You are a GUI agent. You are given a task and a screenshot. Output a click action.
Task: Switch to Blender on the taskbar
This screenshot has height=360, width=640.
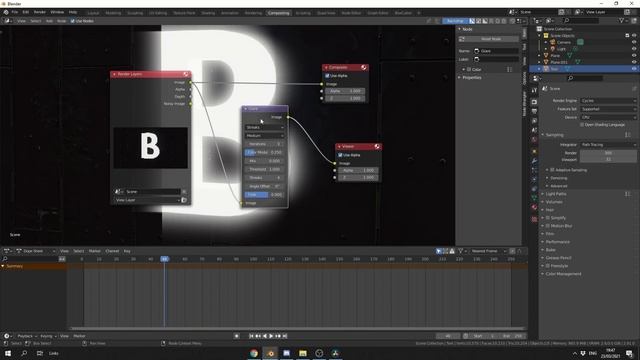(x=270, y=353)
